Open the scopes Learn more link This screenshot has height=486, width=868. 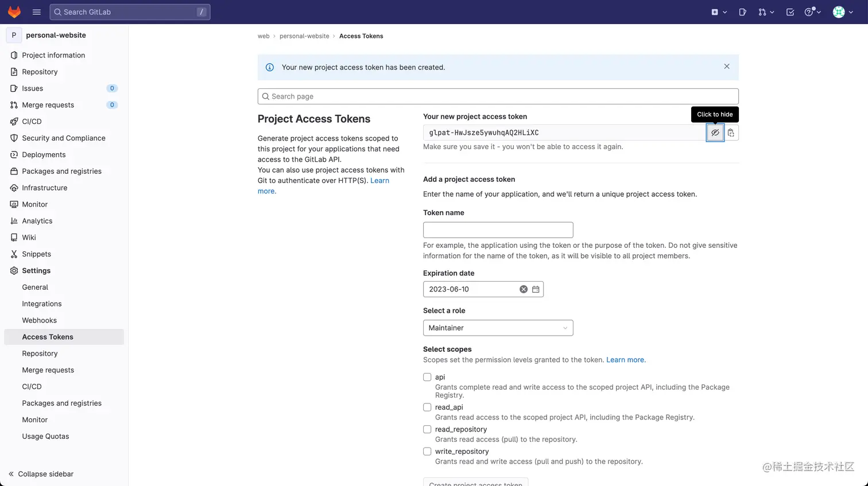(x=626, y=360)
